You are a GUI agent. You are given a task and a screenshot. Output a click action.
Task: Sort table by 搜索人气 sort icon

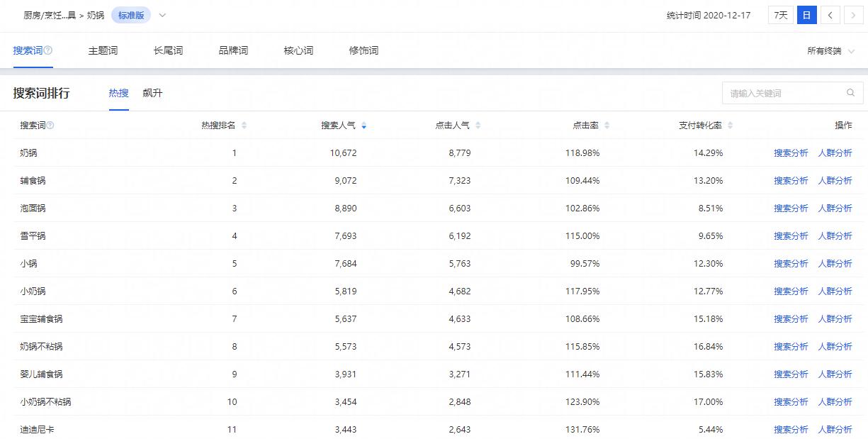[363, 126]
